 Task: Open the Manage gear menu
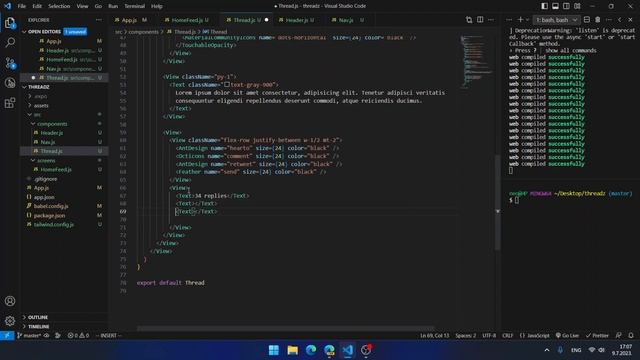tap(10, 321)
